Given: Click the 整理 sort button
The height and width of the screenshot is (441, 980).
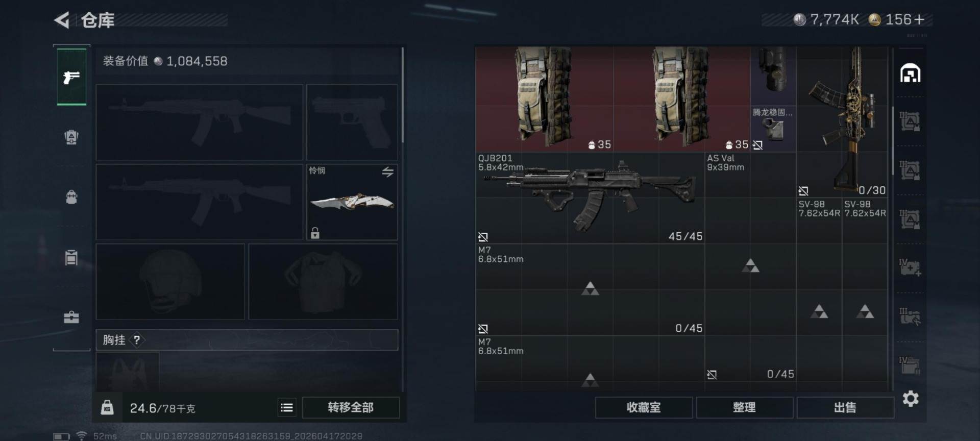Looking at the screenshot, I should pyautogui.click(x=744, y=407).
